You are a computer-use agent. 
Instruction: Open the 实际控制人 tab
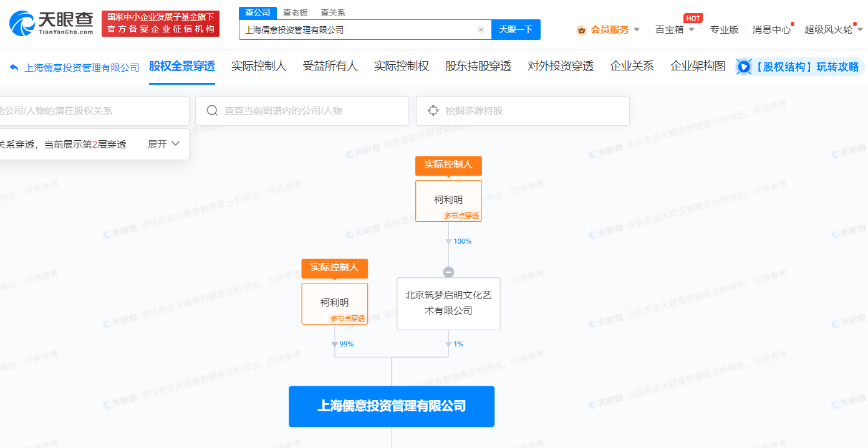tap(258, 66)
